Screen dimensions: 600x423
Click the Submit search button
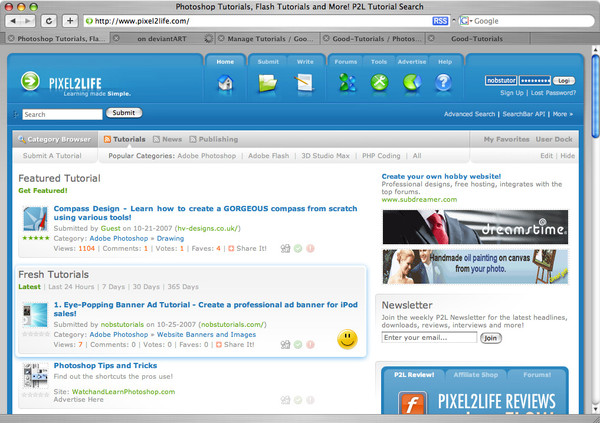pyautogui.click(x=124, y=113)
